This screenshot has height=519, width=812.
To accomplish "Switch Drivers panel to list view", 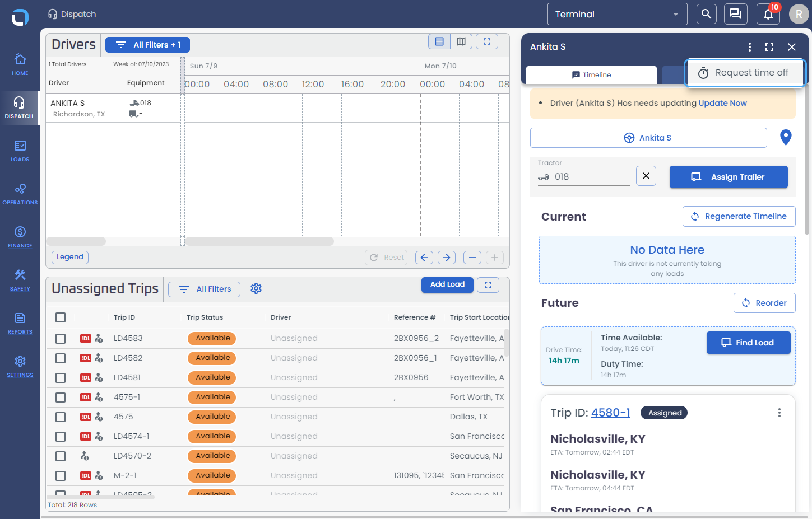I will point(439,41).
